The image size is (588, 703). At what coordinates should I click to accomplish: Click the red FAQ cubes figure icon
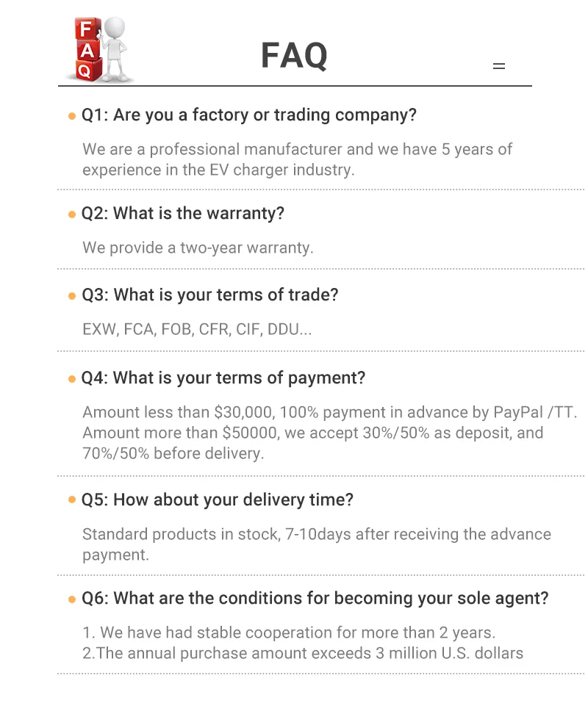tap(99, 49)
